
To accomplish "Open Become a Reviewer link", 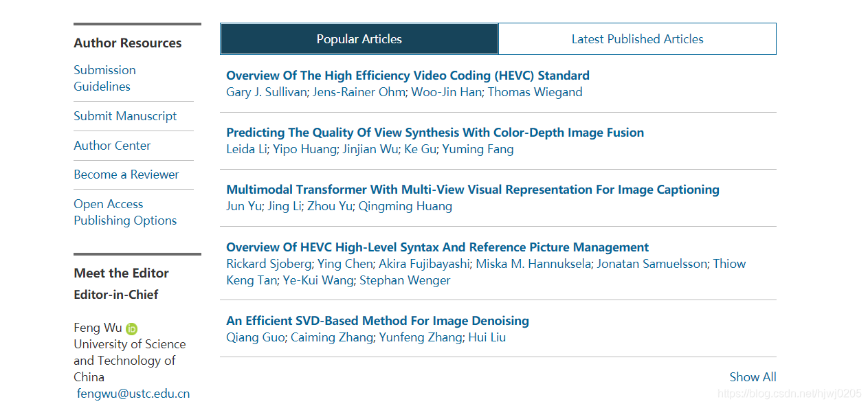I will 126,174.
